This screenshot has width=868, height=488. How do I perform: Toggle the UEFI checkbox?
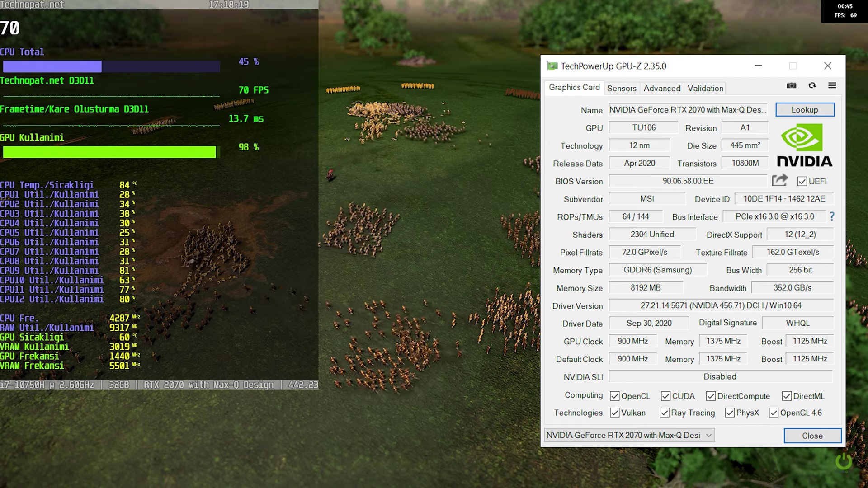tap(802, 181)
